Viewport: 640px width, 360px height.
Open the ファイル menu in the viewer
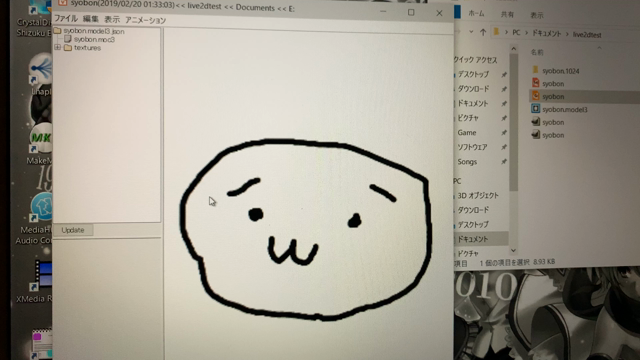(66, 18)
